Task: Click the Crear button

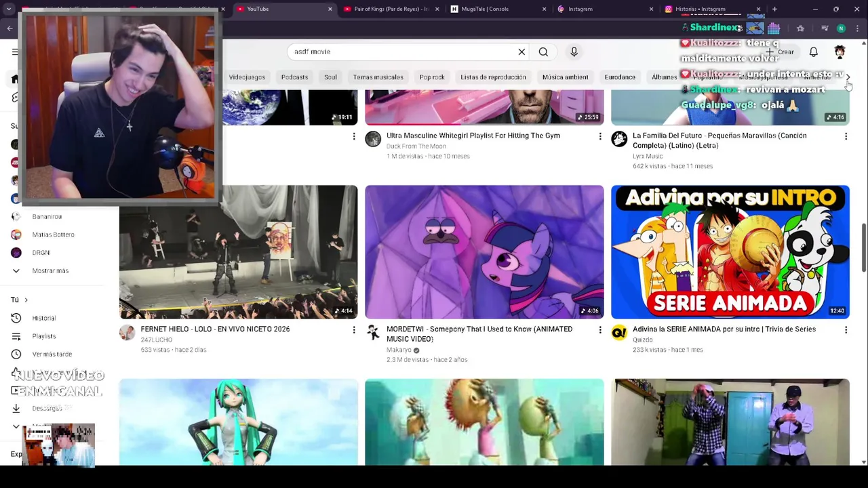Action: tap(778, 52)
